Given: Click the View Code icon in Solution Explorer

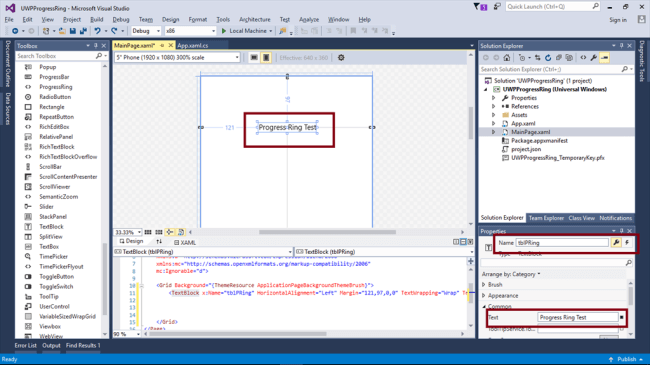Looking at the screenshot, I should click(583, 58).
